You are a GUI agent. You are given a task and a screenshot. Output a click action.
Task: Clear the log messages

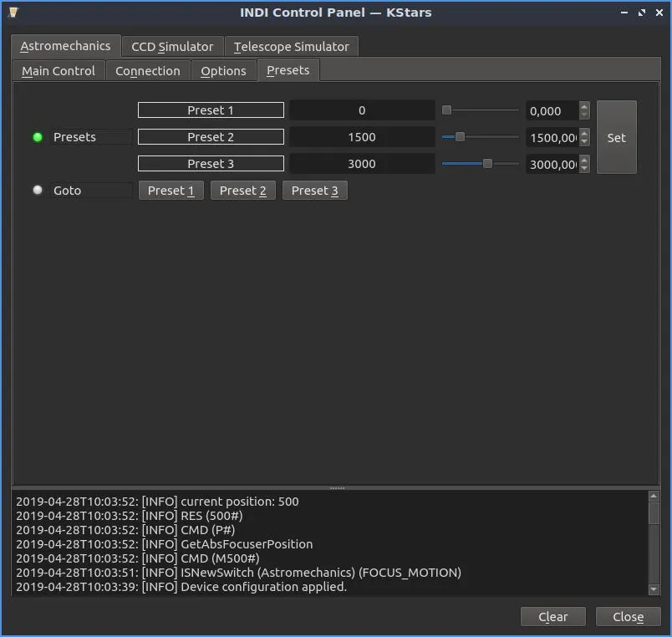coord(552,616)
